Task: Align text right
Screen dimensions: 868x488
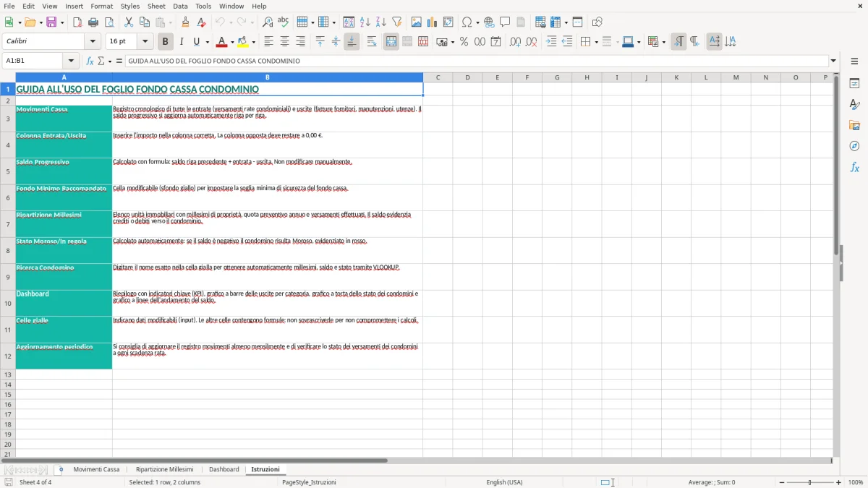Action: click(x=301, y=42)
